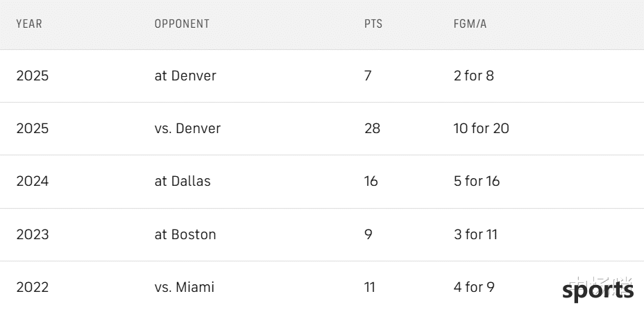Click the 2024 year cell
Screen dimensions: 644x312
(33, 181)
